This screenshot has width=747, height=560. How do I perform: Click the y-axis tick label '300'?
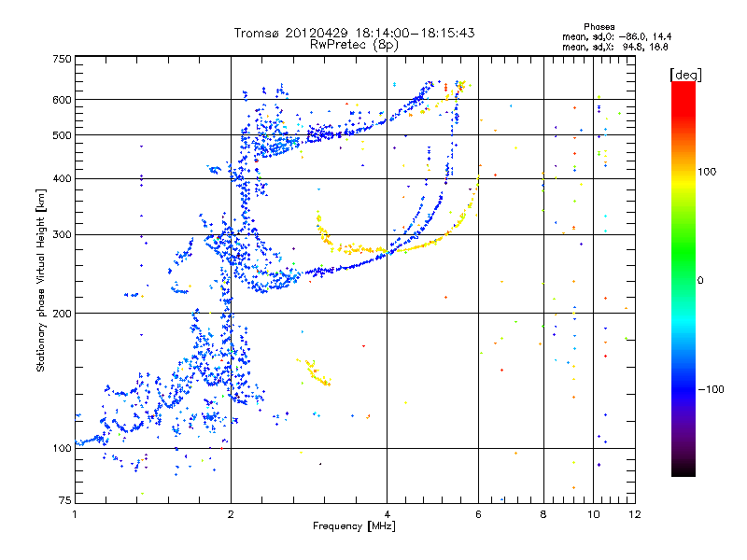coord(62,234)
